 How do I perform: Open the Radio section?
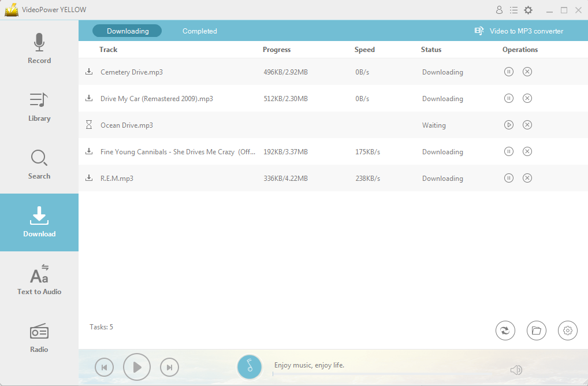[39, 337]
